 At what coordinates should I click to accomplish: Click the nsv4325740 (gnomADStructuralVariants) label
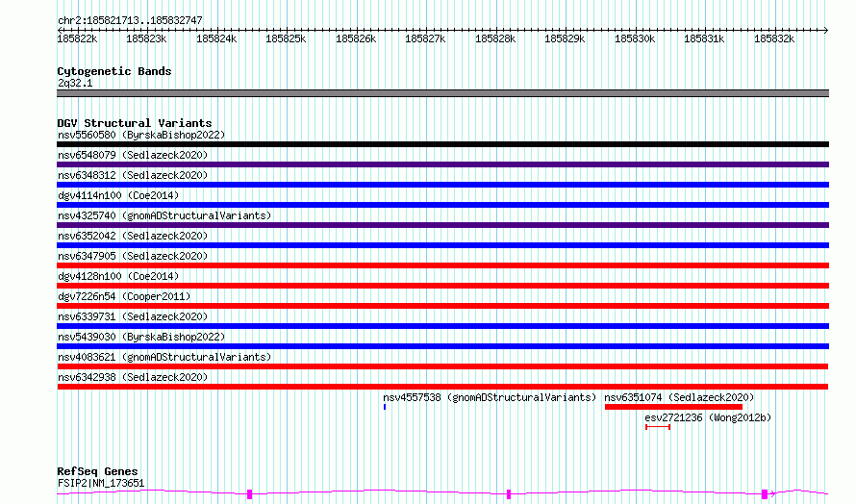click(164, 215)
